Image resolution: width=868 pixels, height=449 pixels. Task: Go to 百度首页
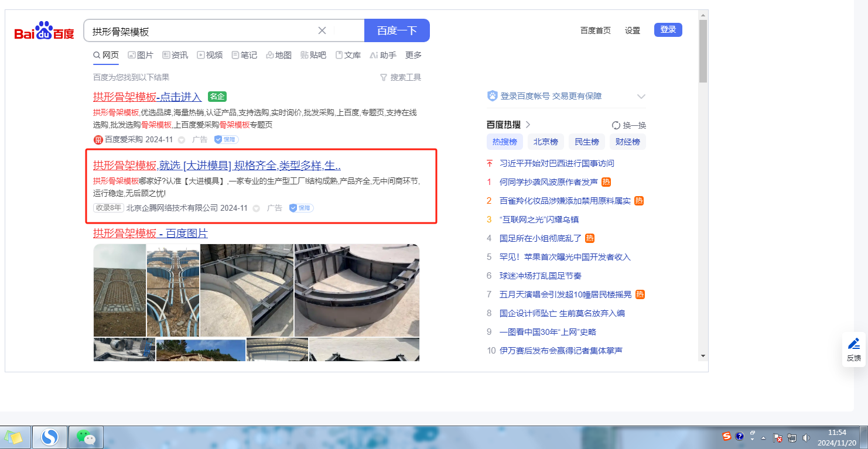(x=596, y=30)
